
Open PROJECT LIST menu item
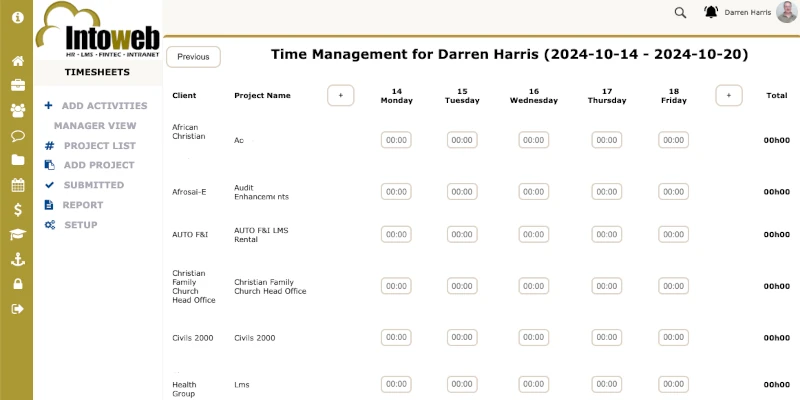[99, 145]
